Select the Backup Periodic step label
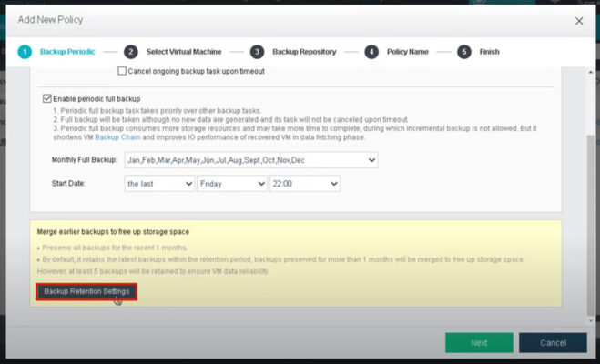Image resolution: width=600 pixels, height=364 pixels. point(67,52)
